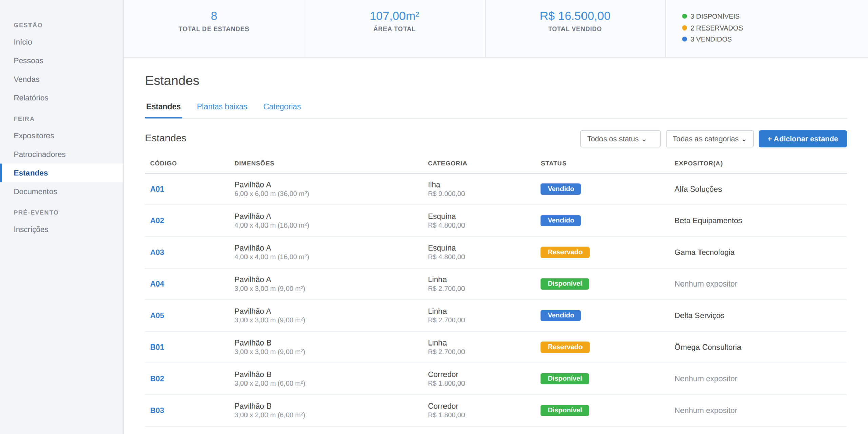Click exhibitor Ômega Consultoria

pos(708,347)
